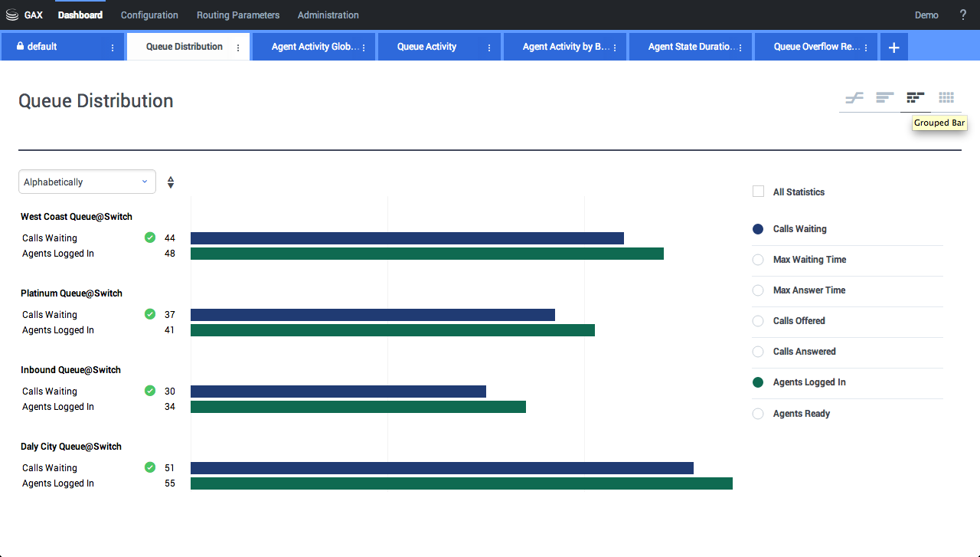Click the Agents Logged In bar for Daly City Queue
The height and width of the screenshot is (557, 980).
coord(459,483)
